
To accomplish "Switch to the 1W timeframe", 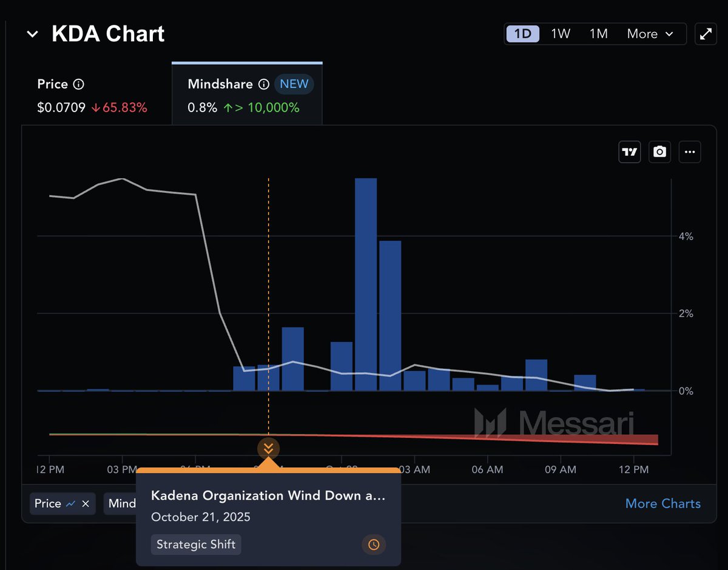I will click(x=561, y=34).
